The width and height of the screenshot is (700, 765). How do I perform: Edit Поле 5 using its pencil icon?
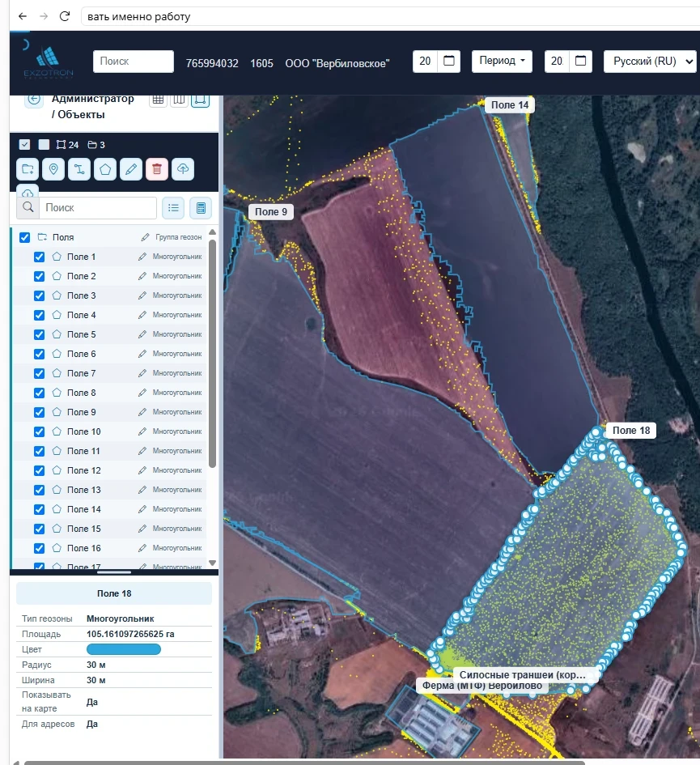[x=142, y=334]
